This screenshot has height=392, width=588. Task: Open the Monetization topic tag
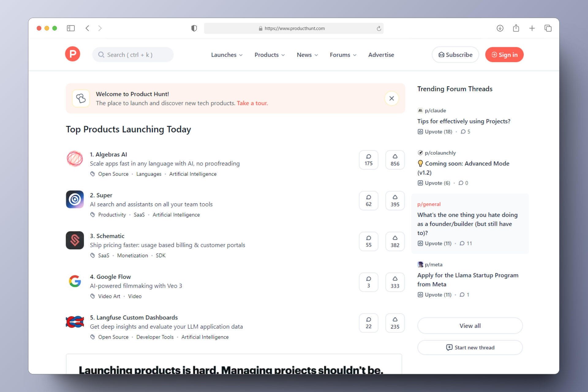(133, 255)
